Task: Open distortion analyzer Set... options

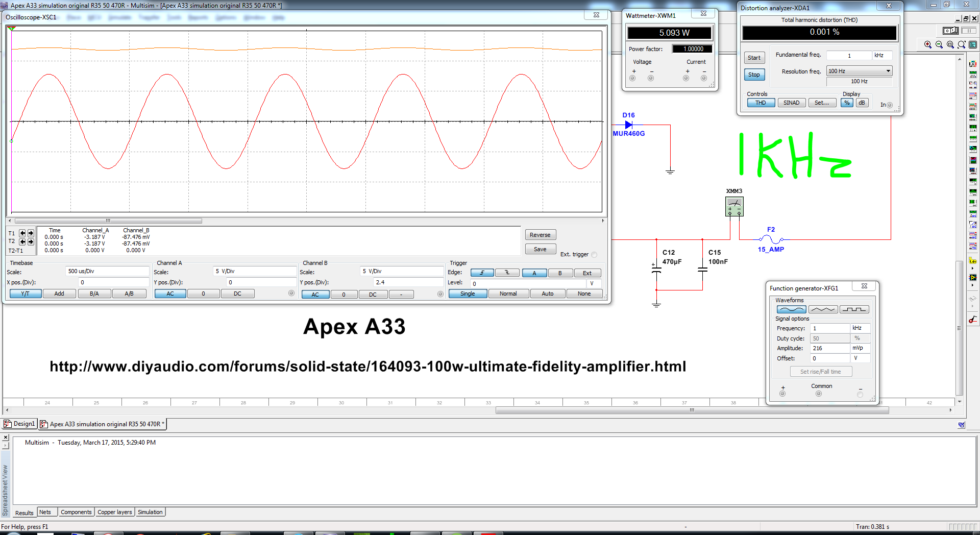Action: [x=822, y=103]
